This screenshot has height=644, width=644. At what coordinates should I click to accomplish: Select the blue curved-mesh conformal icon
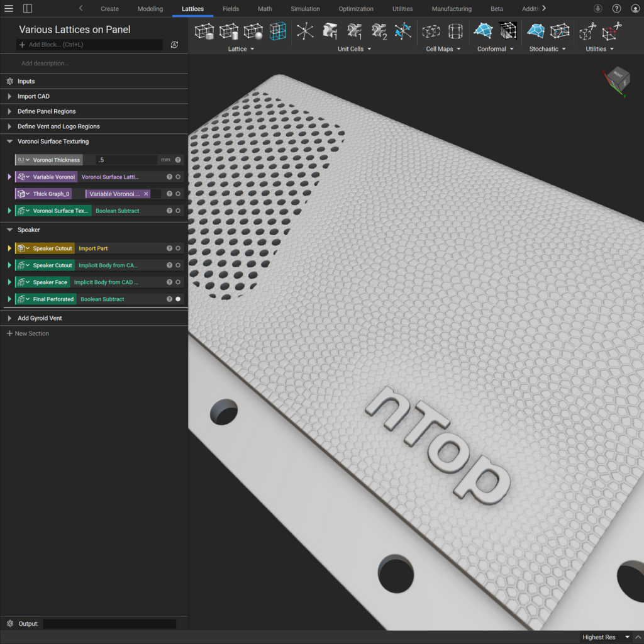[483, 31]
